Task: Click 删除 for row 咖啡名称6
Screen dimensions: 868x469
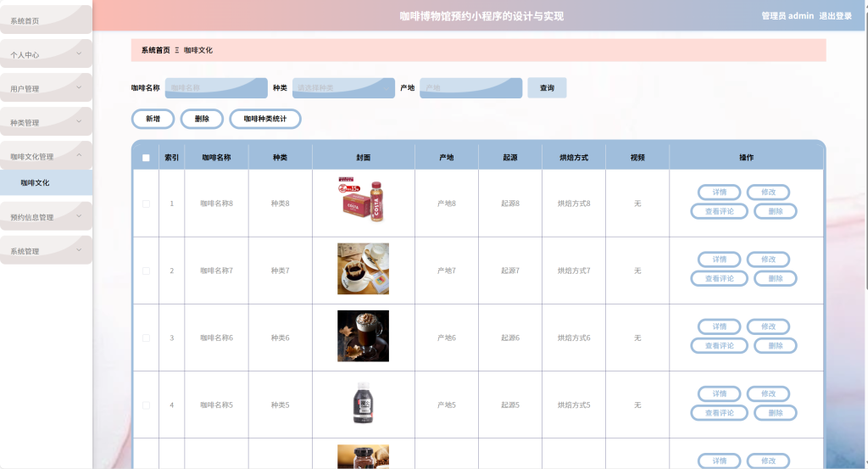Action: [x=776, y=345]
